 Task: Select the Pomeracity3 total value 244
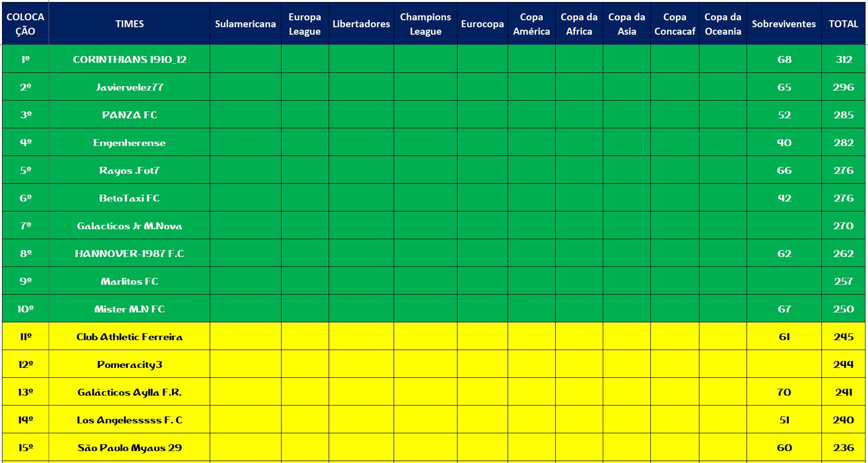tap(843, 364)
